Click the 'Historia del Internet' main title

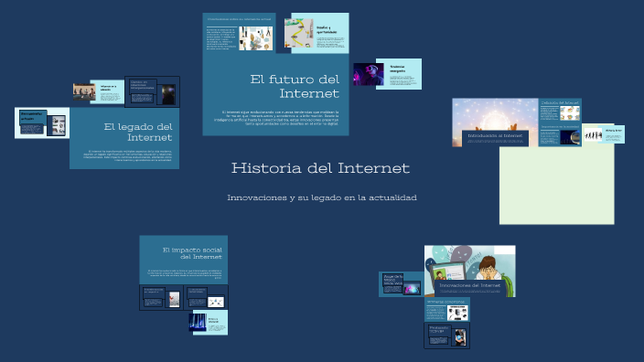320,168
